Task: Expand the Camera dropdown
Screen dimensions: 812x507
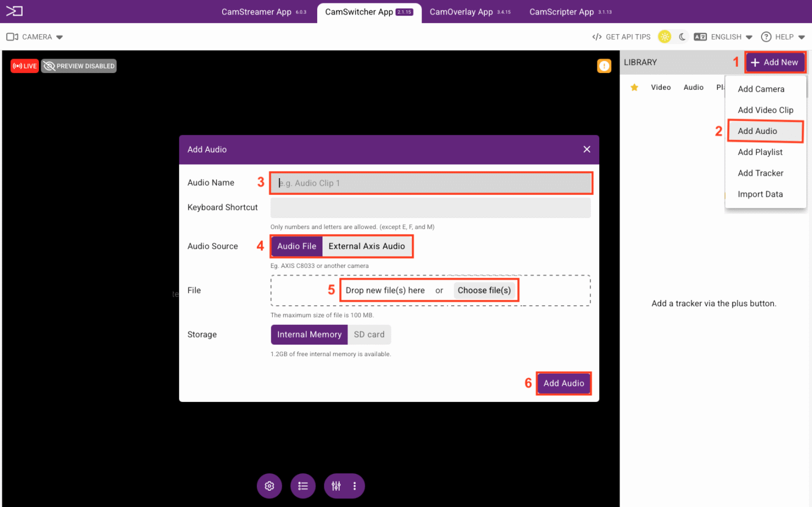Action: [x=35, y=37]
